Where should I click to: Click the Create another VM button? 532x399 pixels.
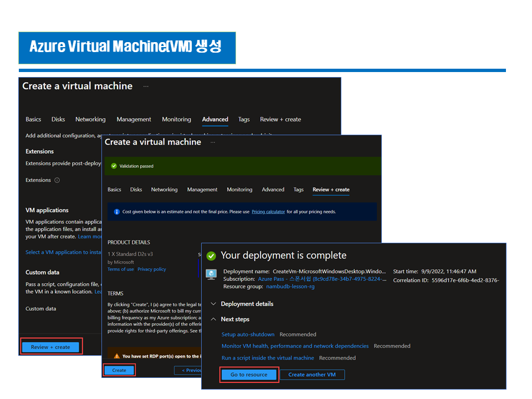click(x=312, y=375)
